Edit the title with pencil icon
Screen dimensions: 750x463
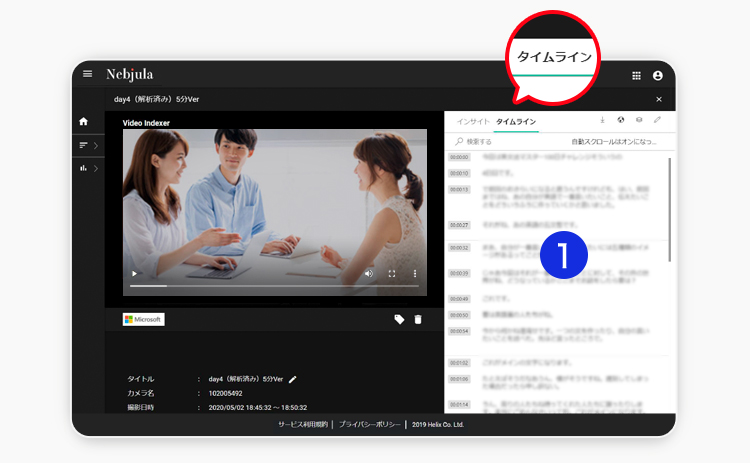(x=293, y=379)
